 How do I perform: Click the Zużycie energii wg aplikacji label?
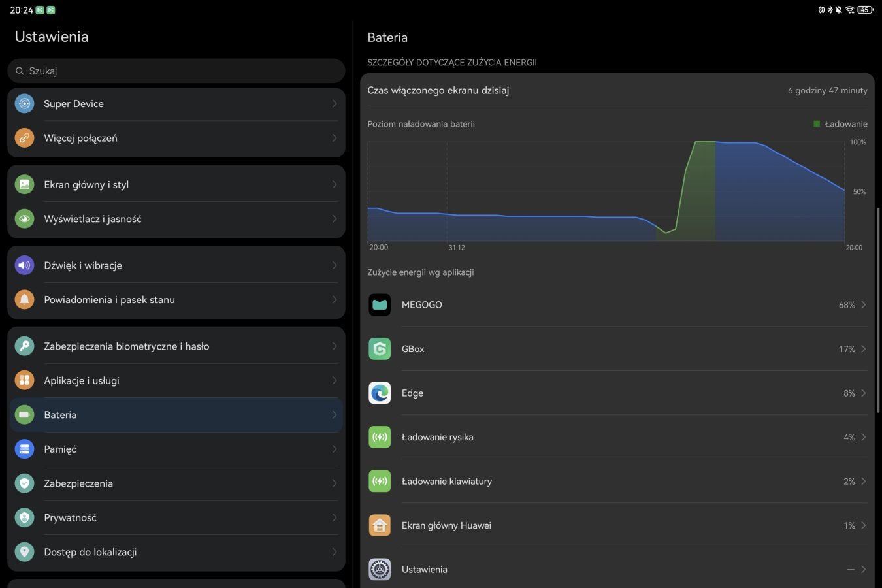pyautogui.click(x=421, y=272)
